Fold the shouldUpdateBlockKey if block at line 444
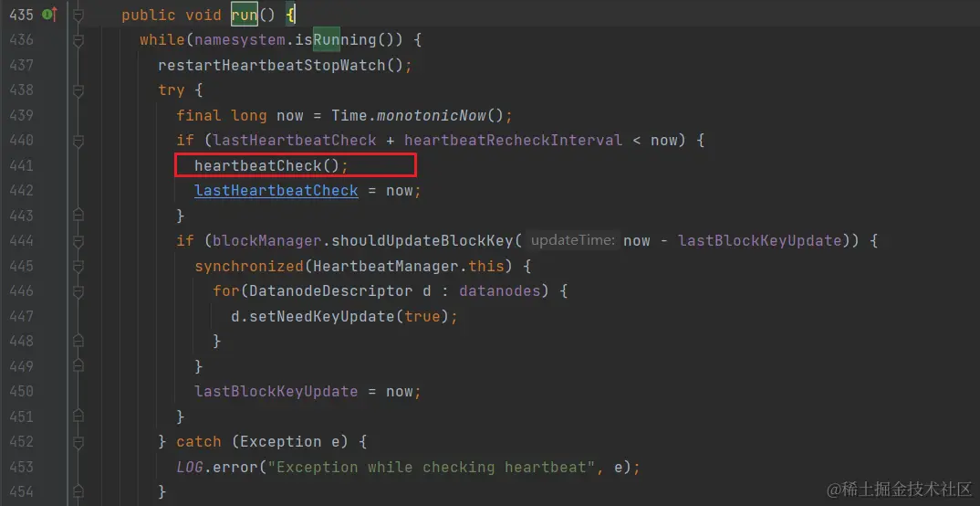 tap(78, 241)
